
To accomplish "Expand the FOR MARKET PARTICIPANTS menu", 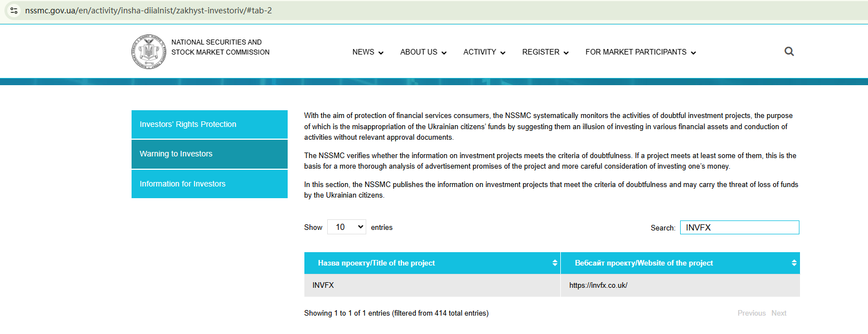I will 641,52.
